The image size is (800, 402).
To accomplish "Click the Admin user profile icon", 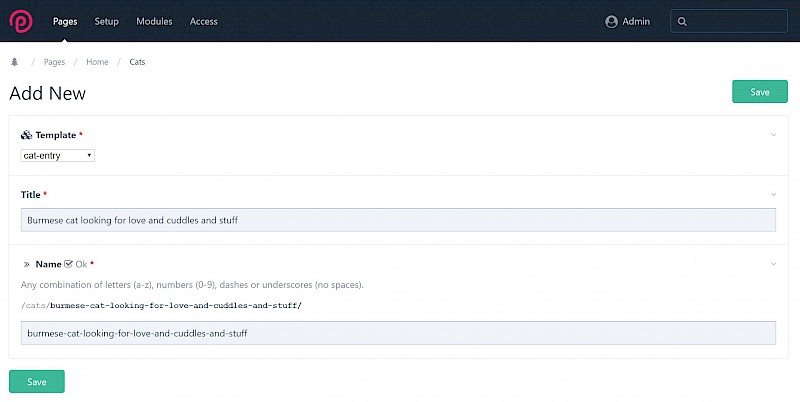I will (x=611, y=21).
